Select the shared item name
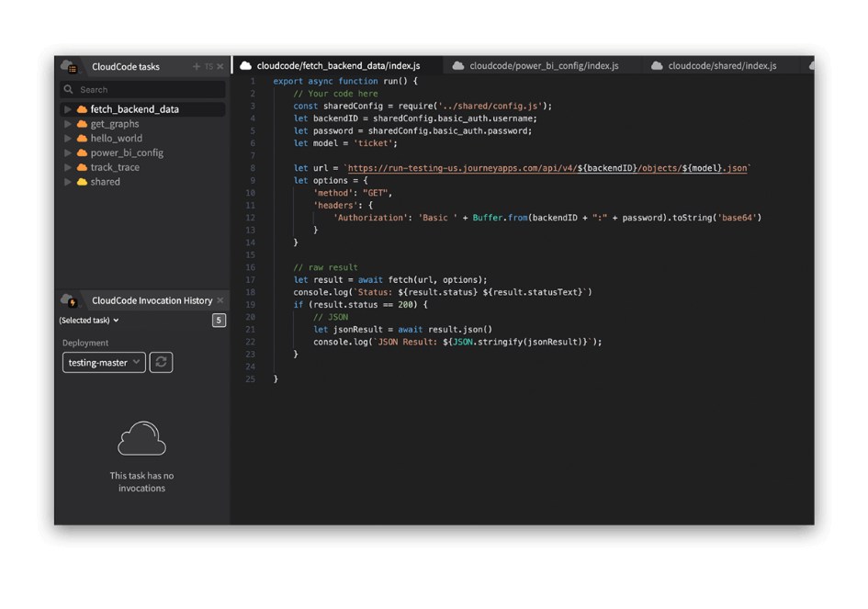 pyautogui.click(x=106, y=182)
